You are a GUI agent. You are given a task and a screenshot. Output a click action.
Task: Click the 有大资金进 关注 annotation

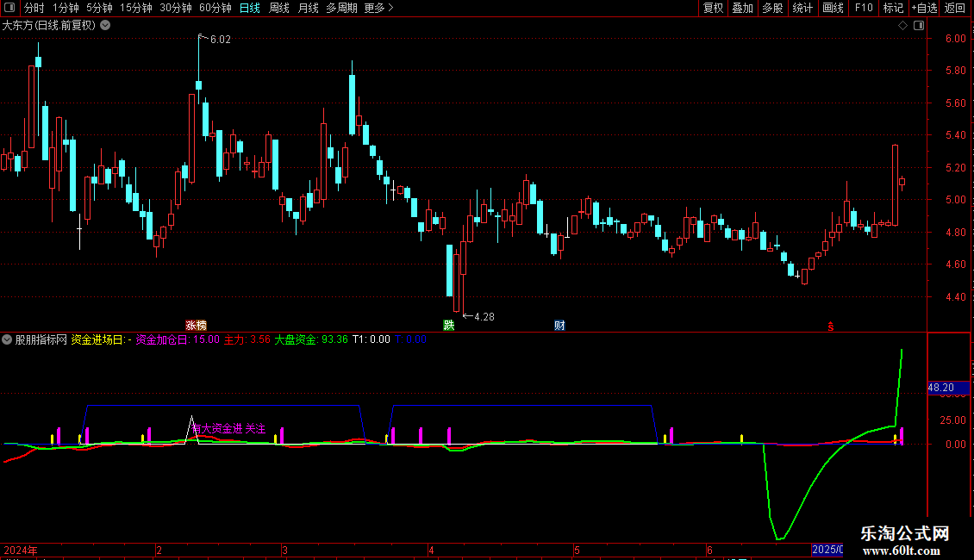point(228,428)
